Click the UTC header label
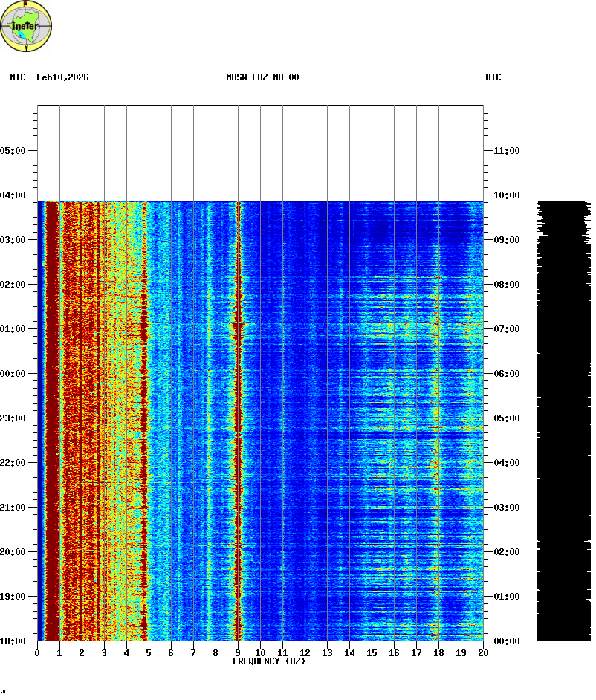This screenshot has width=596, height=700. 493,77
